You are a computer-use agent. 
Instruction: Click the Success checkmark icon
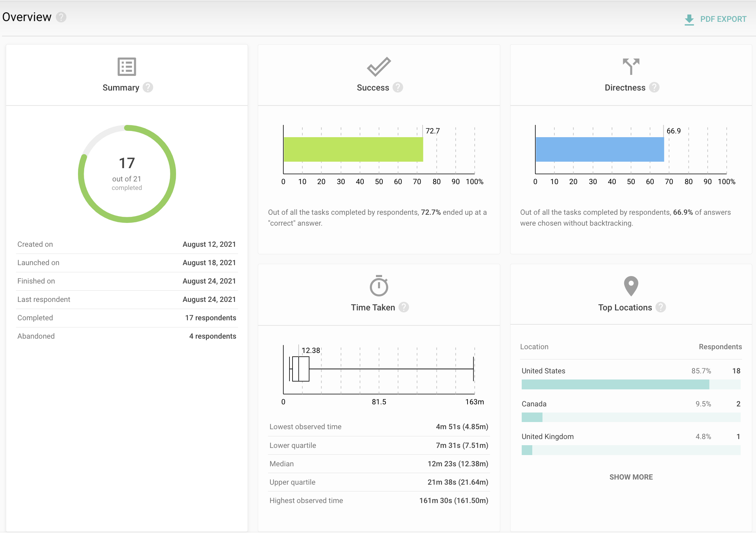[379, 66]
